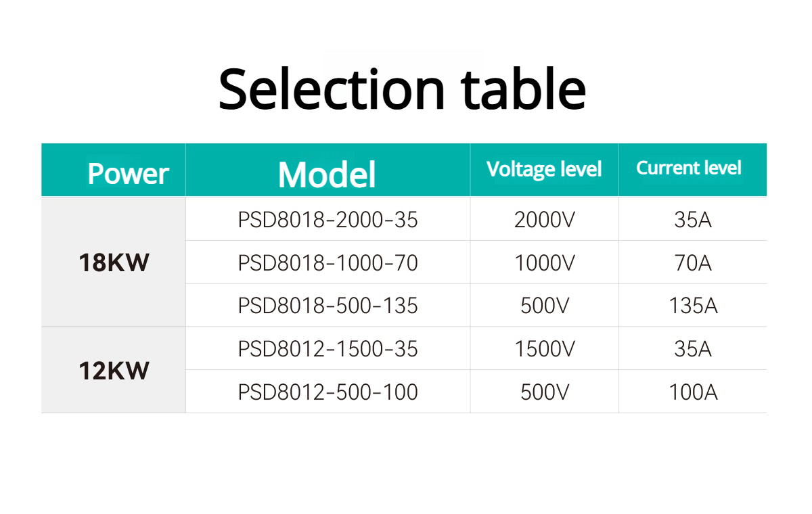Viewport: 812px width, 514px height.
Task: Select the 1000V voltage cell
Action: tap(544, 262)
